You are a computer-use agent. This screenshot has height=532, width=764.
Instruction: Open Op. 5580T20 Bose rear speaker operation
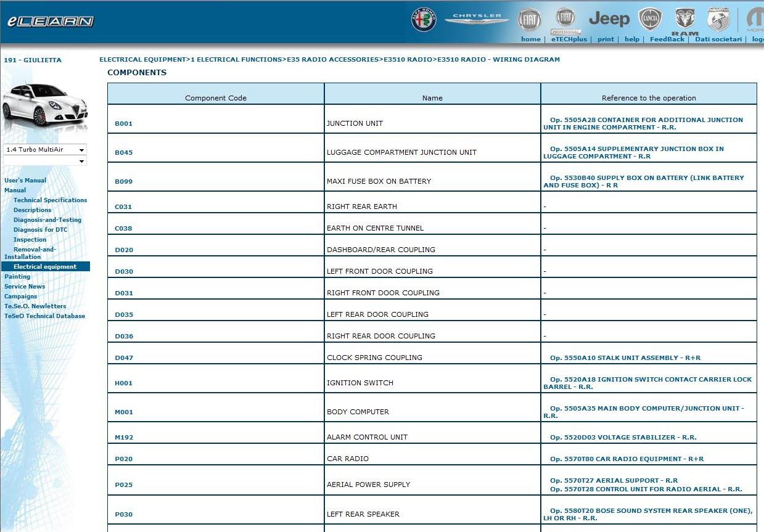click(x=648, y=514)
